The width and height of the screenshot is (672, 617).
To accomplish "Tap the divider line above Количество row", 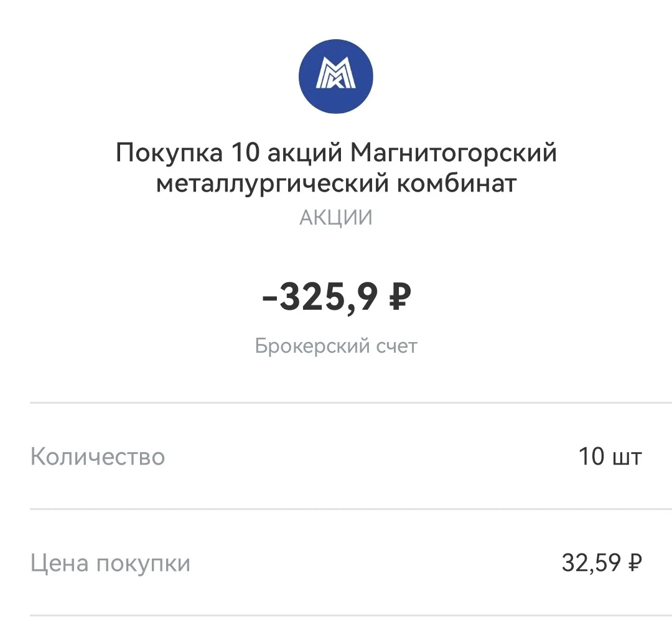I will [351, 403].
